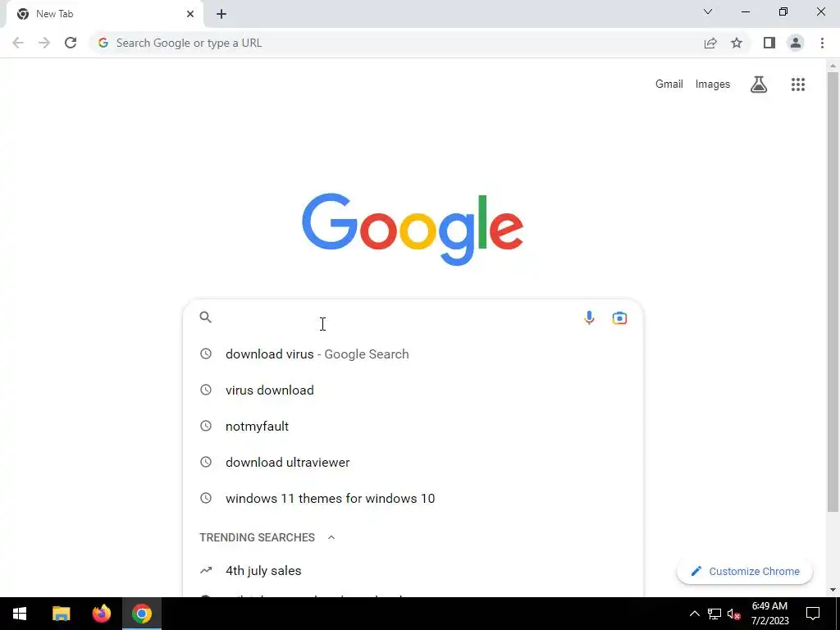Image resolution: width=840 pixels, height=630 pixels.
Task: Show hidden system tray icons
Action: point(694,614)
